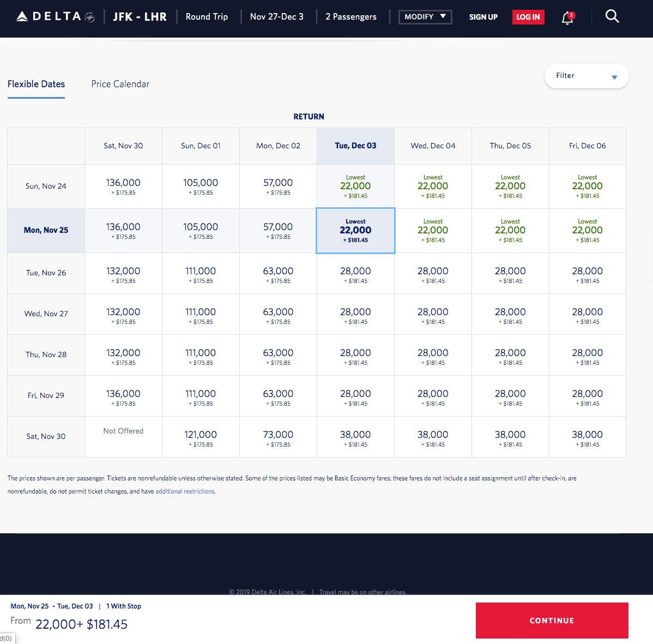Pick Sun Nov 24 to Tue Dec 03 lowest fare

(355, 186)
